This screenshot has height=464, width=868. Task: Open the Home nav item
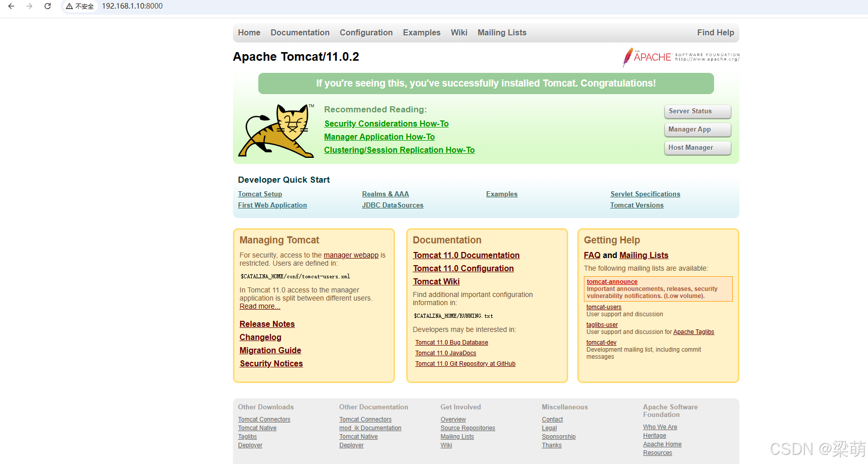pyautogui.click(x=249, y=32)
